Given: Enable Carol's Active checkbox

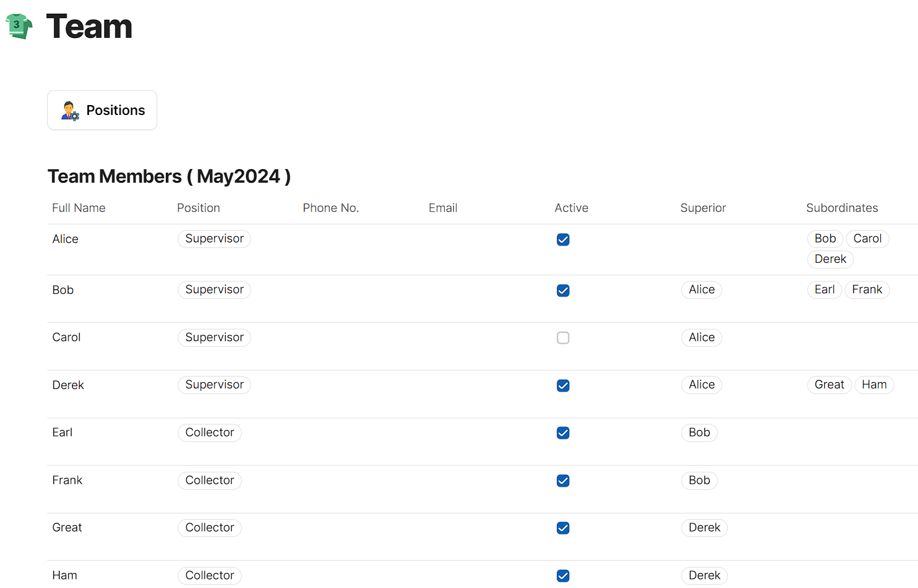Looking at the screenshot, I should pyautogui.click(x=563, y=338).
